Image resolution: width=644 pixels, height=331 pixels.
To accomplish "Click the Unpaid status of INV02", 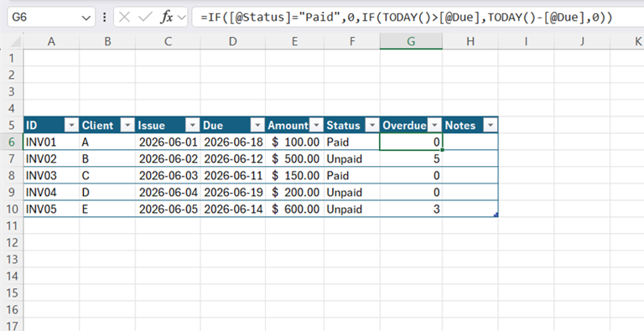I will pos(352,159).
